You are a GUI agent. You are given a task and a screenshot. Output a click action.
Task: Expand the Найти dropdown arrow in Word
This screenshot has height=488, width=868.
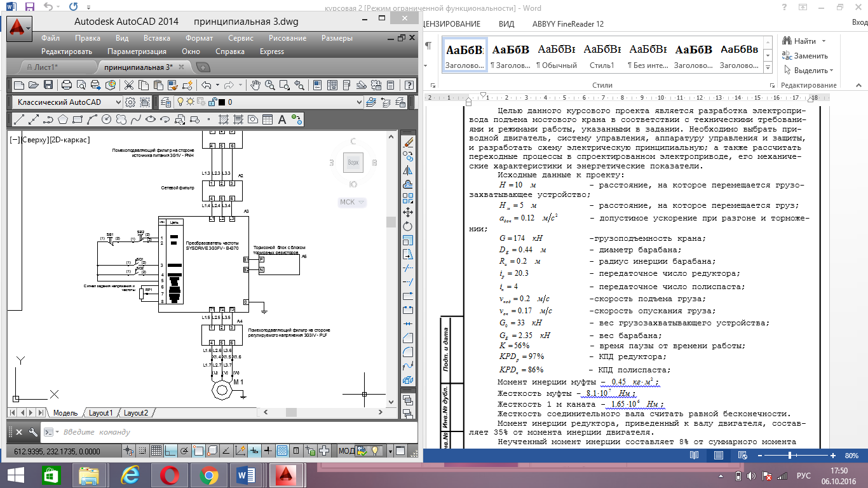coord(824,41)
